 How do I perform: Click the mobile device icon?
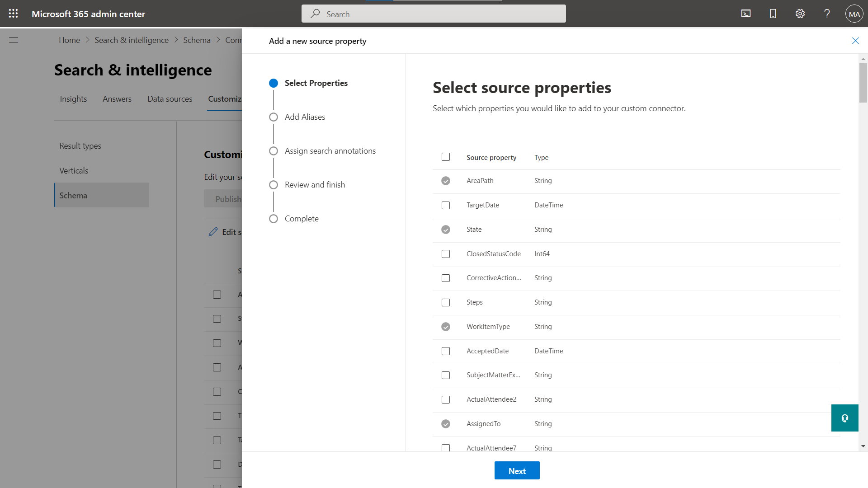(x=773, y=13)
